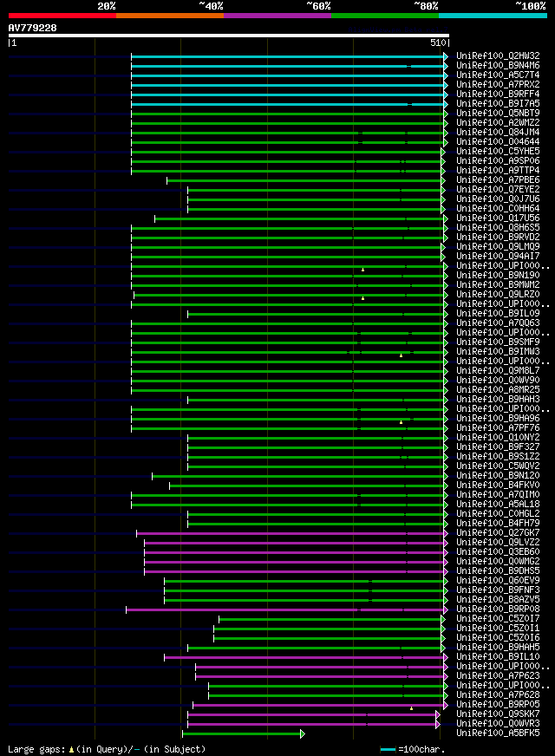Choose the UniRef100_B9HA96 label
The width and height of the screenshot is (555, 756).
coord(498,419)
